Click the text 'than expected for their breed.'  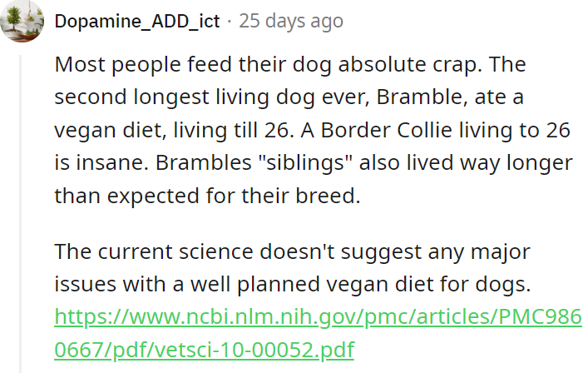click(x=207, y=196)
